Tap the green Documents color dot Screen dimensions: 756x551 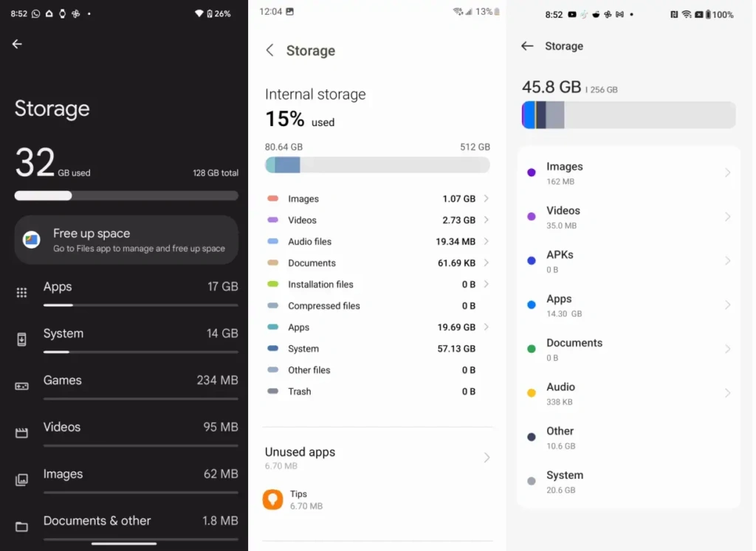pos(532,349)
